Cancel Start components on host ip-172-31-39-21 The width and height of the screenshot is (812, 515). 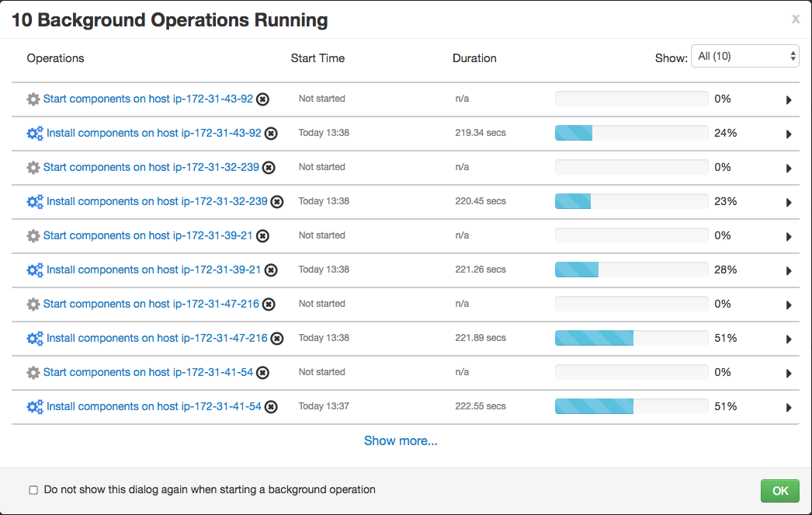click(x=262, y=235)
